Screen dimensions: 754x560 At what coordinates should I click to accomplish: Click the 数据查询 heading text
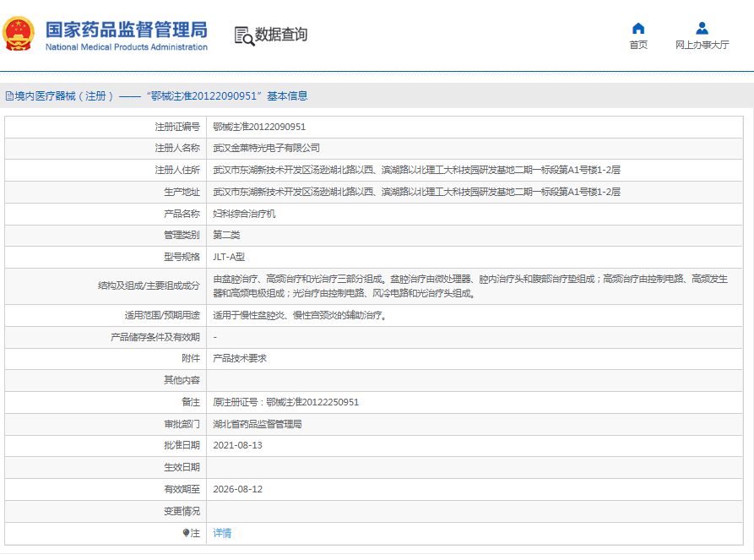pyautogui.click(x=281, y=35)
